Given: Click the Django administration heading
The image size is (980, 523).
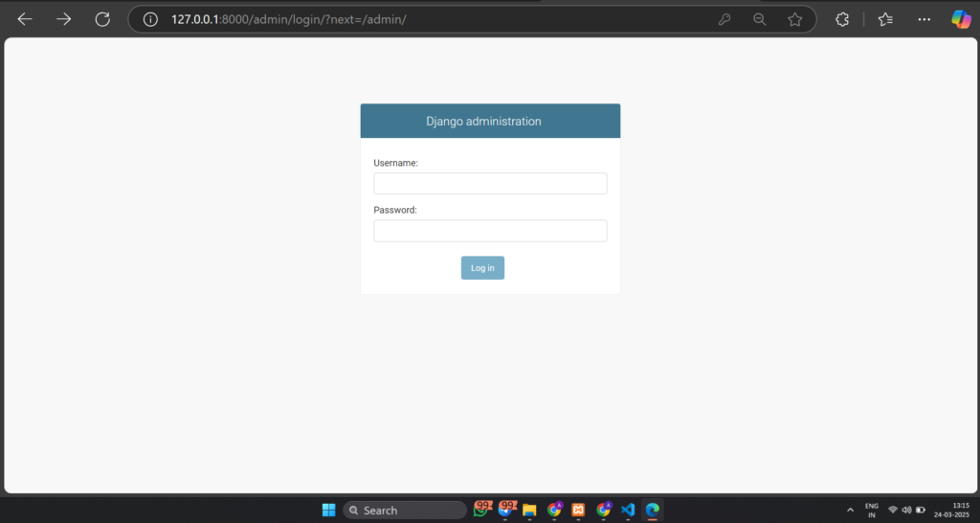Looking at the screenshot, I should (483, 122).
